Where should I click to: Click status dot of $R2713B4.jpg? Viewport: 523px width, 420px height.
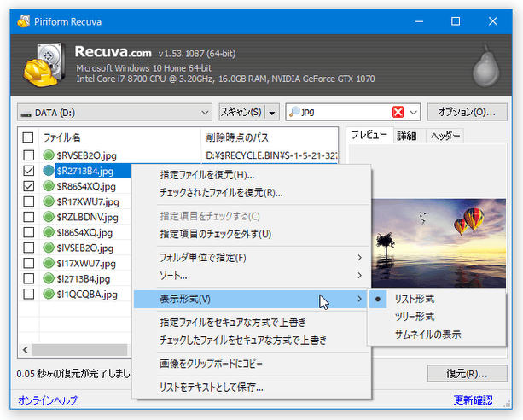[49, 170]
